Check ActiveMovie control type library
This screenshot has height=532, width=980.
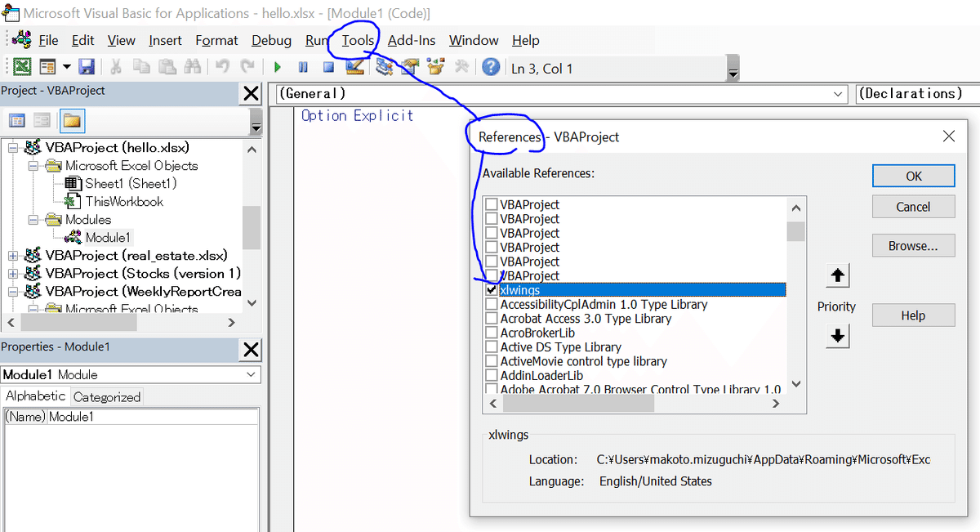click(x=491, y=361)
